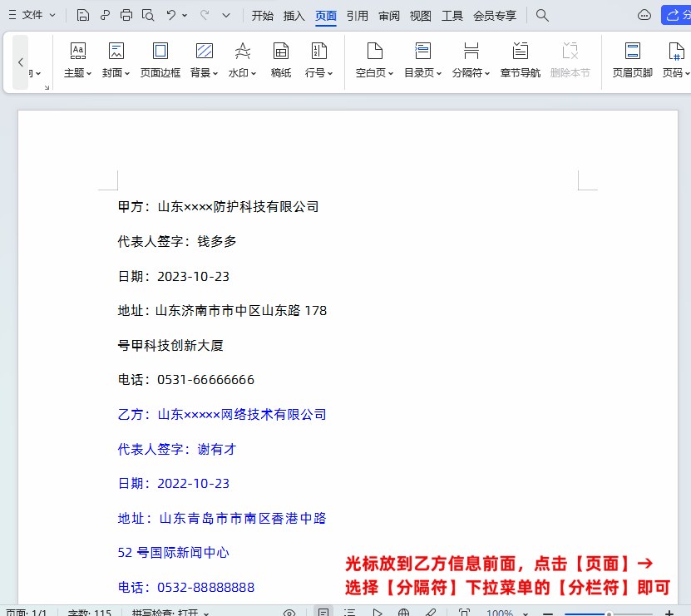Click the zoom slider in status bar
Viewport: 691px width, 616px height.
pos(609,614)
